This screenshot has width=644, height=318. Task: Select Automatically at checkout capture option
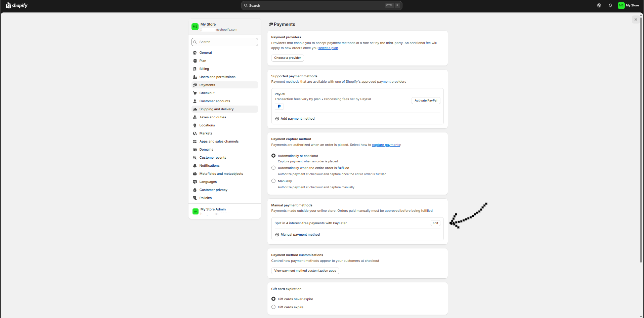[273, 156]
